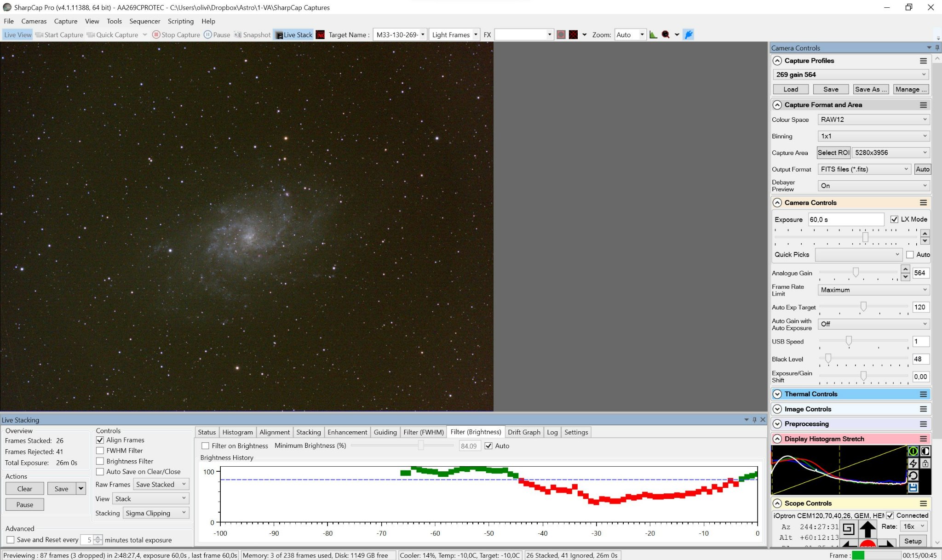
Task: Click the red magnifier focus tool icon
Action: point(666,34)
